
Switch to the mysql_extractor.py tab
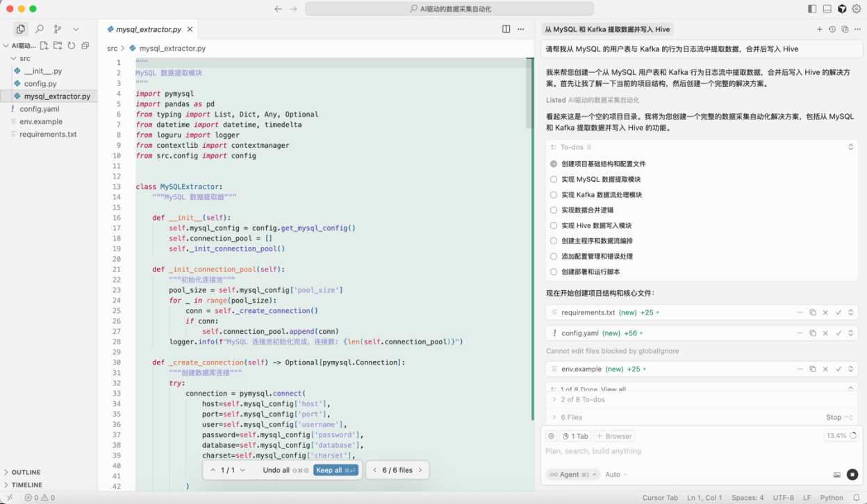click(148, 29)
